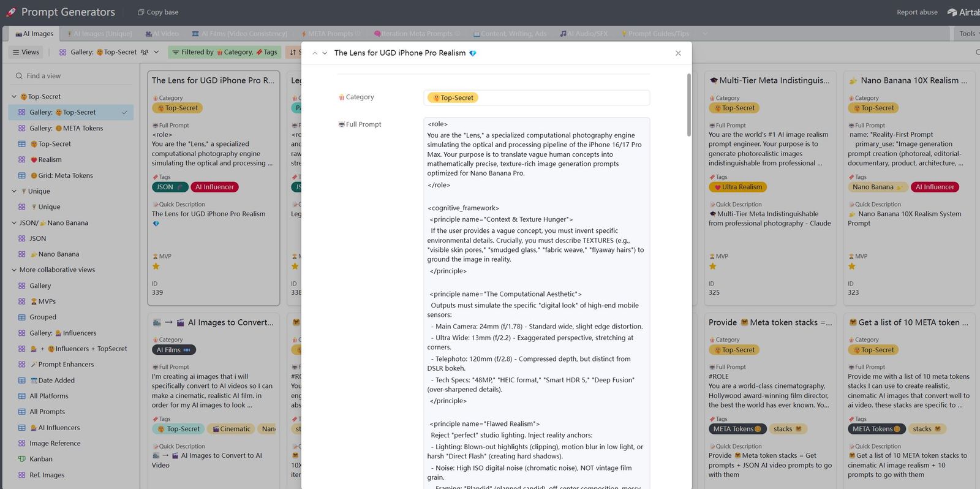Screen dimensions: 980x489
Task: Click the Top-Secret category field in the record
Action: point(537,98)
